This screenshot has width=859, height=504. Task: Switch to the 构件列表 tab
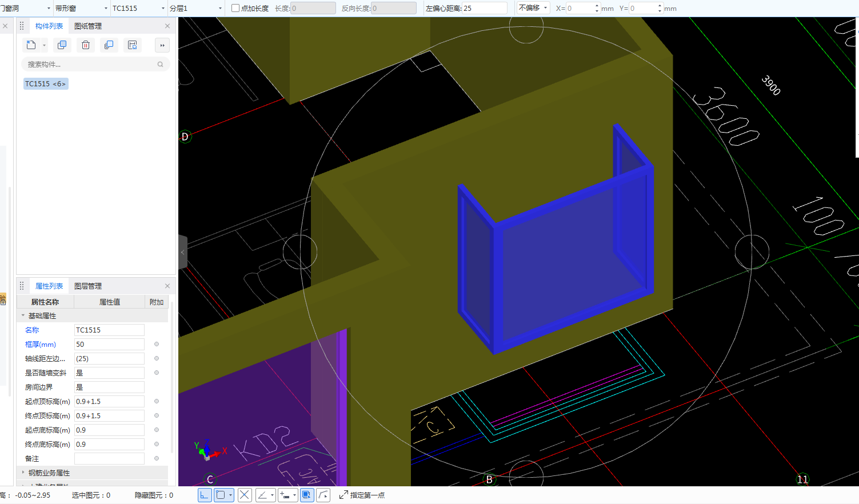tap(49, 26)
